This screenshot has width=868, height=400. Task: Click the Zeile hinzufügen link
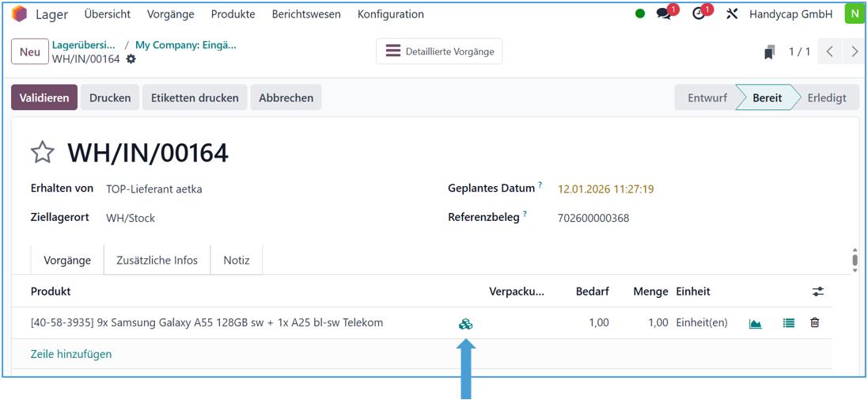tap(71, 354)
